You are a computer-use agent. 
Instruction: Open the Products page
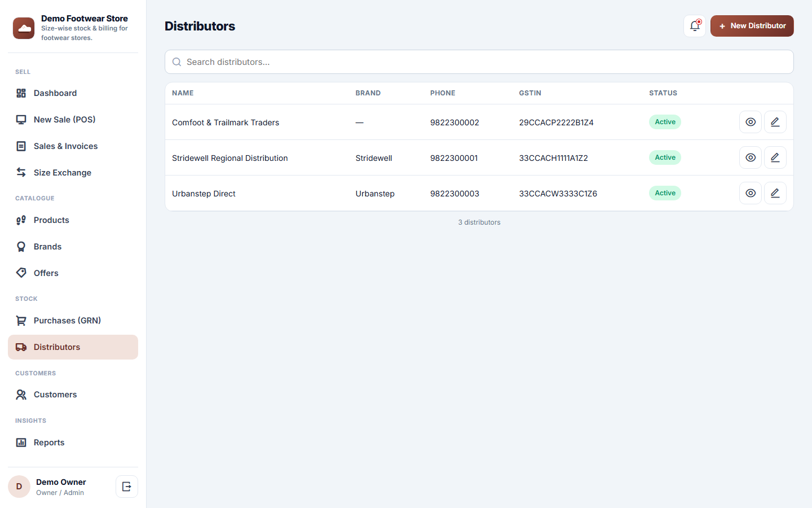click(x=73, y=220)
